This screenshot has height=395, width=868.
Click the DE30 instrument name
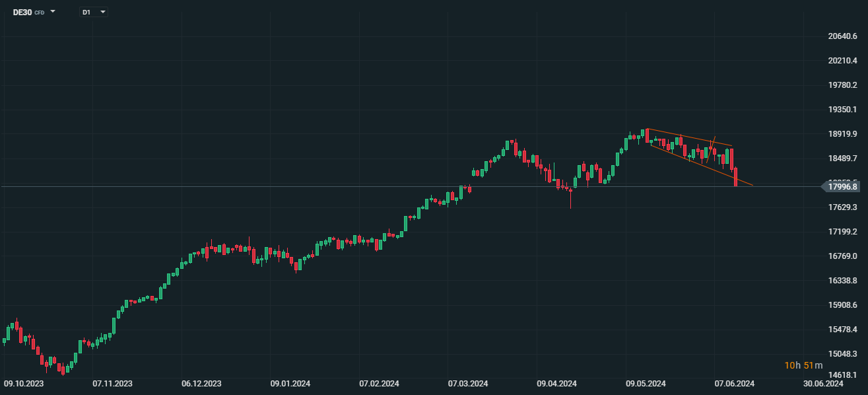(x=22, y=12)
